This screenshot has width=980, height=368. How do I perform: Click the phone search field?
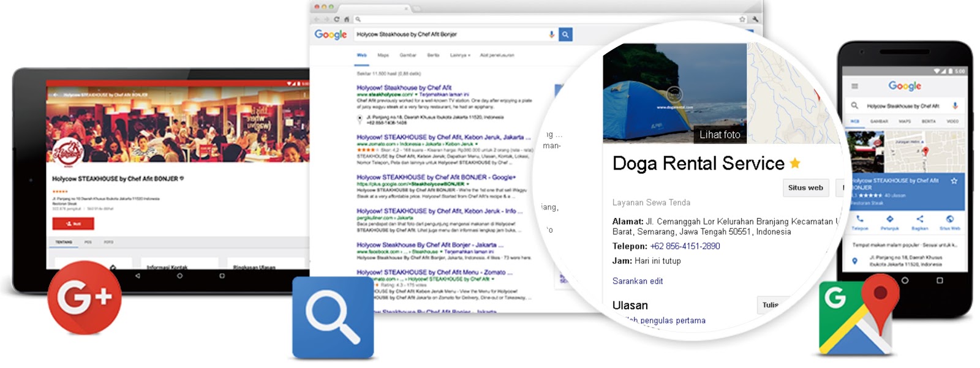tap(905, 106)
